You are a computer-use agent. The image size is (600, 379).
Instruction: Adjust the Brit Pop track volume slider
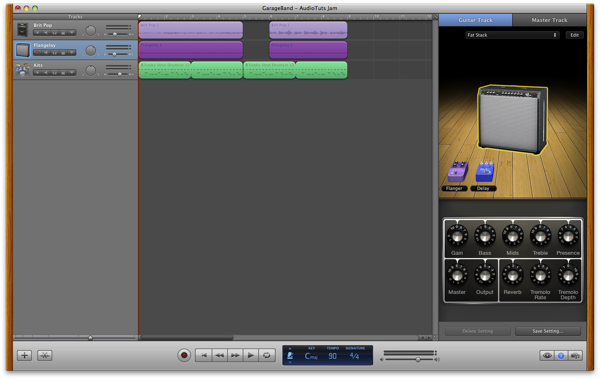click(115, 34)
